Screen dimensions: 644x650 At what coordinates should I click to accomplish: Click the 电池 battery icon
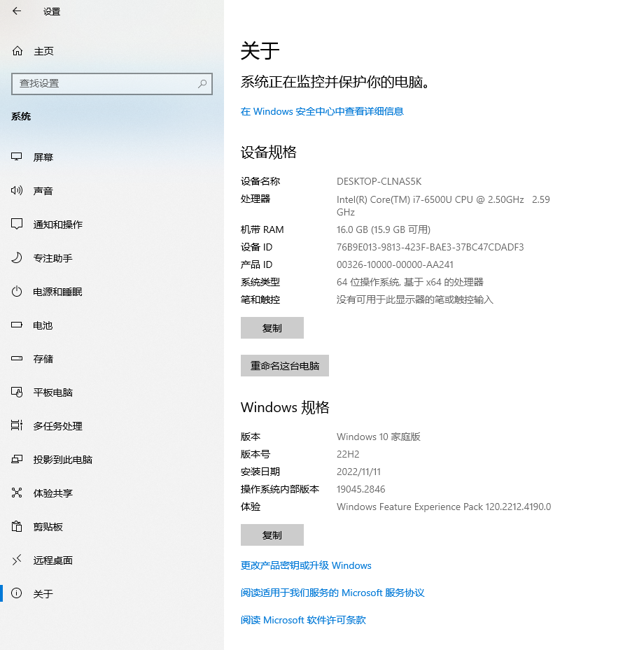click(x=17, y=325)
